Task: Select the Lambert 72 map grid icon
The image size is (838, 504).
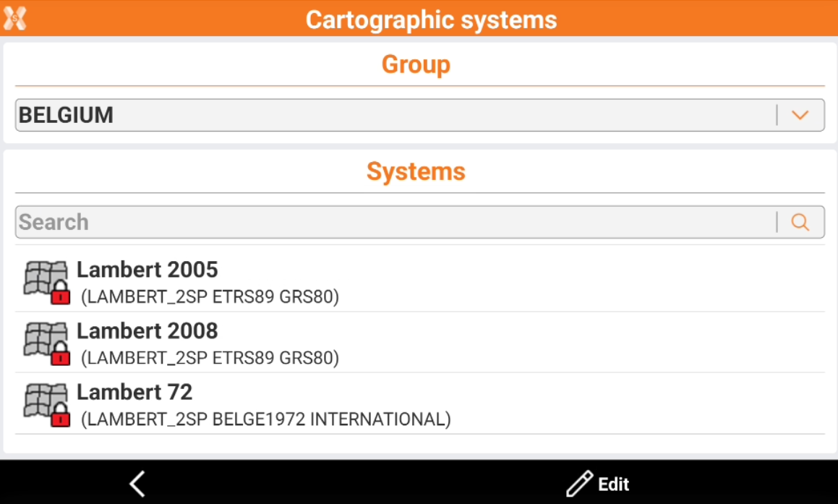Action: click(43, 400)
